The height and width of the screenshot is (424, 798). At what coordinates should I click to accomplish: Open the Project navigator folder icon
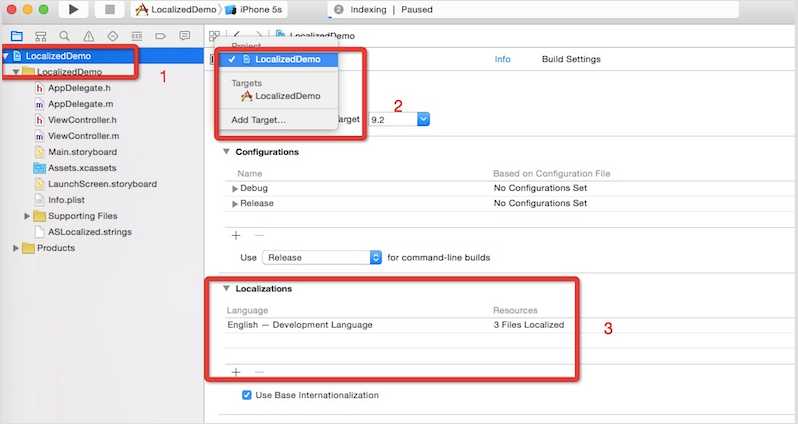pyautogui.click(x=17, y=36)
